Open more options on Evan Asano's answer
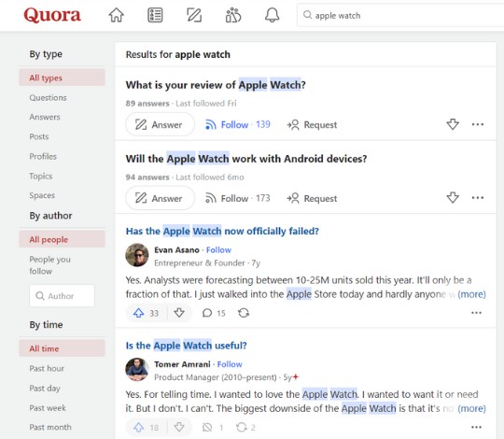The image size is (504, 439). [x=476, y=313]
